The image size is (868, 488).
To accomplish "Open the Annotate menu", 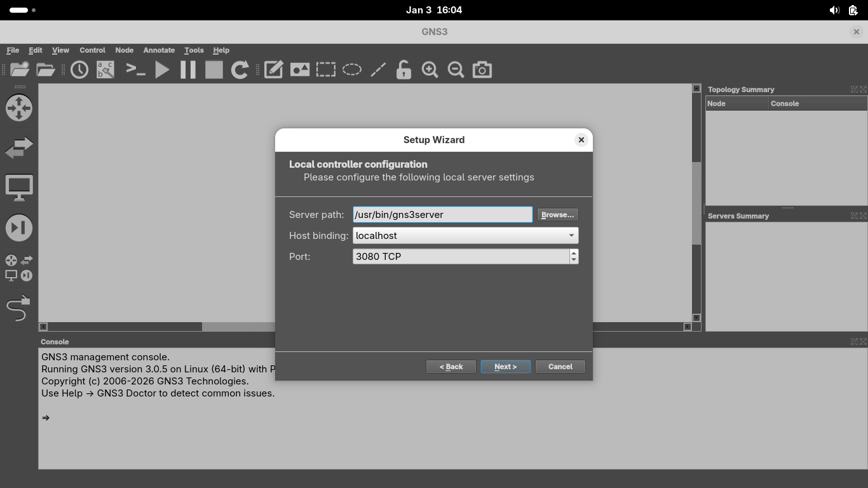I will click(x=159, y=50).
